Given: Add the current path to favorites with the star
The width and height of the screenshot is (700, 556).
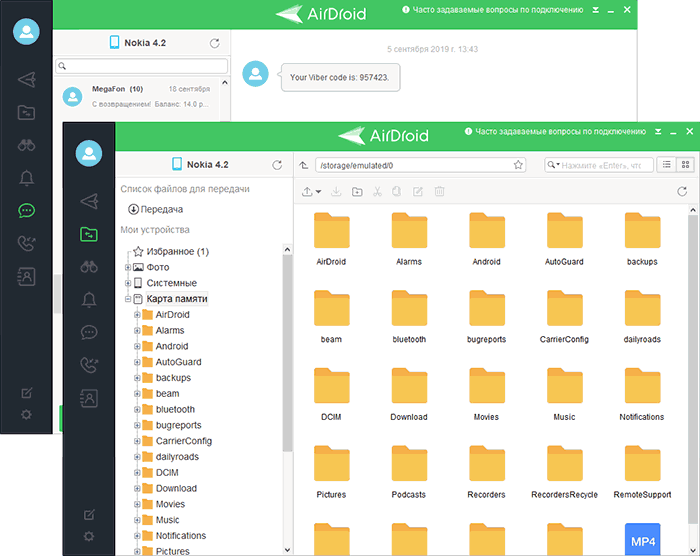Looking at the screenshot, I should (518, 165).
